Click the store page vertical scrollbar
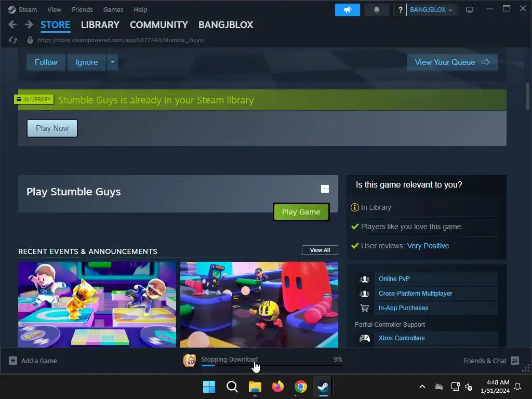 (528, 96)
